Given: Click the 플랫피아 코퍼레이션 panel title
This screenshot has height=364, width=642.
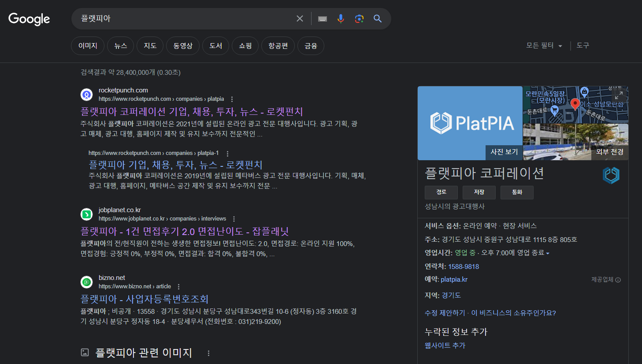Looking at the screenshot, I should point(484,173).
